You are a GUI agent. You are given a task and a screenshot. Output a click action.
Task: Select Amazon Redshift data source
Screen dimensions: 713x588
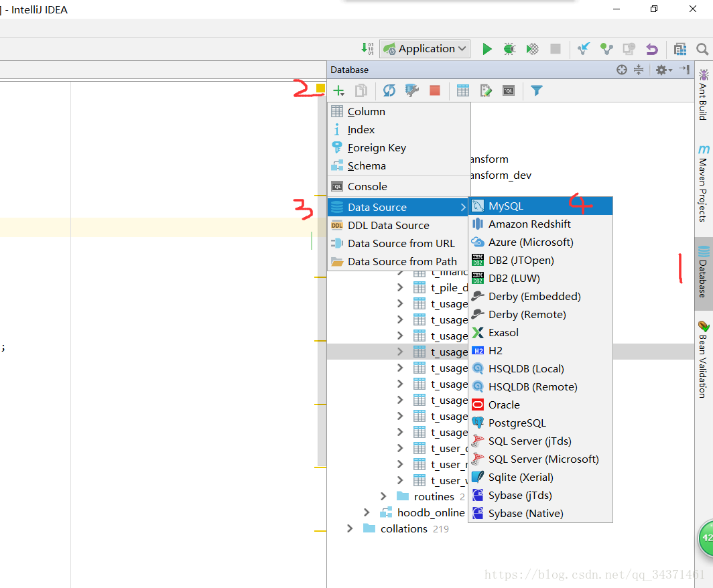tap(541, 224)
